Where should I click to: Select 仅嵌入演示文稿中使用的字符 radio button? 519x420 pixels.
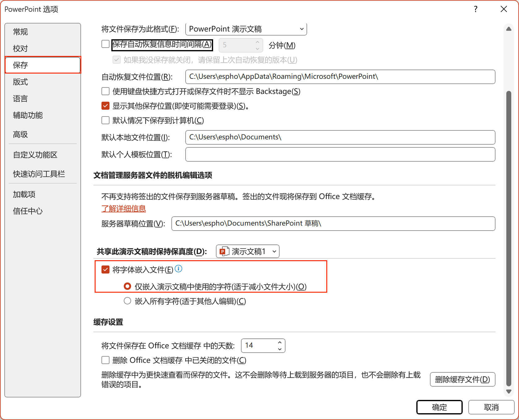pos(127,286)
